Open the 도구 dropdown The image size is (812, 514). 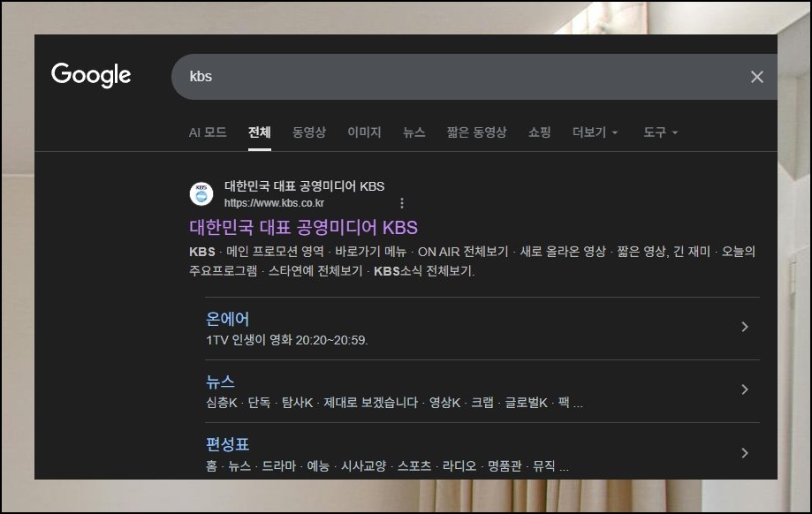[660, 132]
